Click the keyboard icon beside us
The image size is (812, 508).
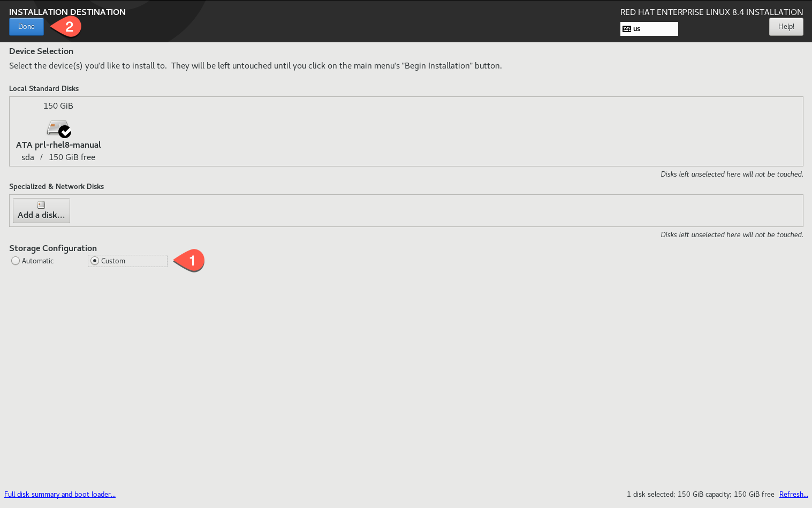click(627, 29)
